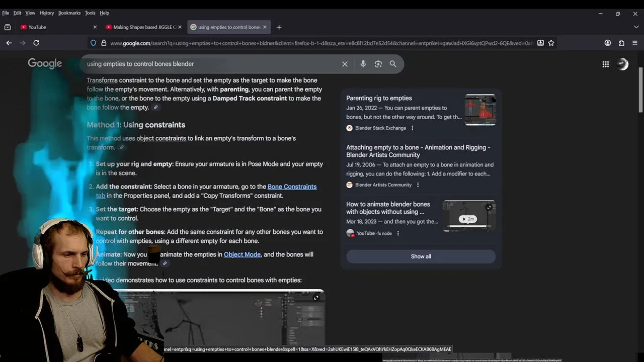Click the Transforms underlined link

click(102, 80)
